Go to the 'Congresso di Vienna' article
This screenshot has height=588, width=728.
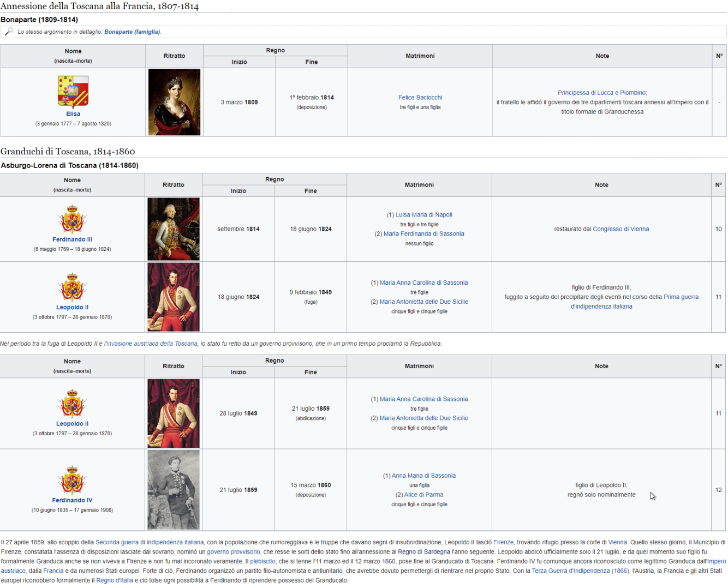[x=620, y=229]
